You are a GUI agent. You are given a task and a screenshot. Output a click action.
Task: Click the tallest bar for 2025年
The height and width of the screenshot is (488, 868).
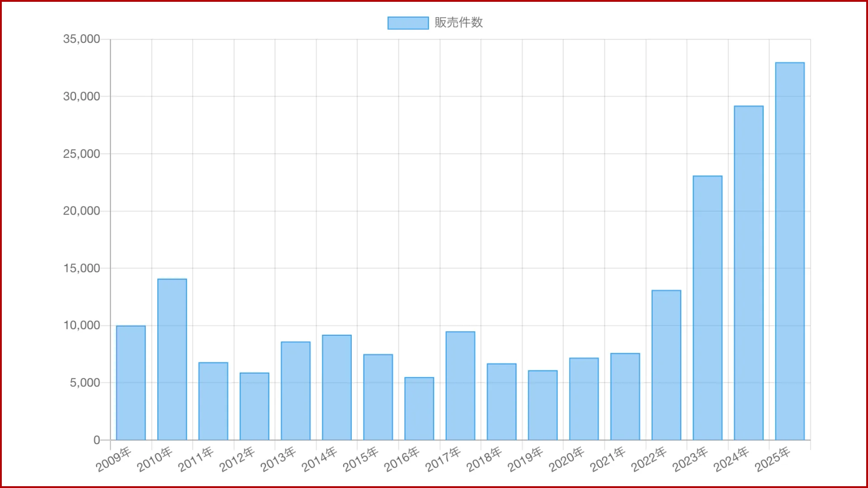pos(790,251)
